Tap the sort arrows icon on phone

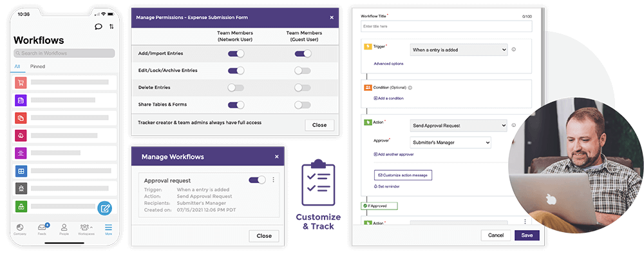pos(111,26)
